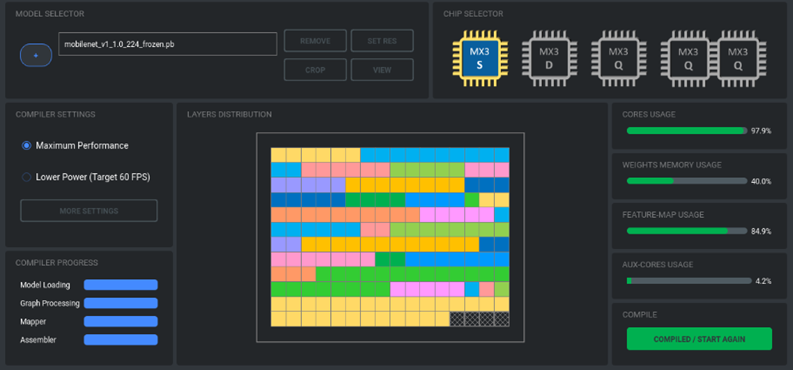
Task: Click the Cores Usage progress bar
Action: (x=687, y=131)
